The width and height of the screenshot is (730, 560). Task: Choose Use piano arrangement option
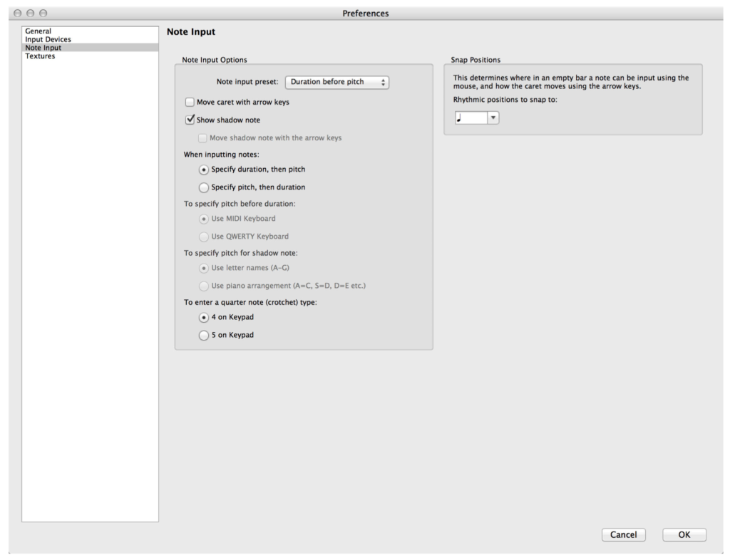pyautogui.click(x=204, y=285)
